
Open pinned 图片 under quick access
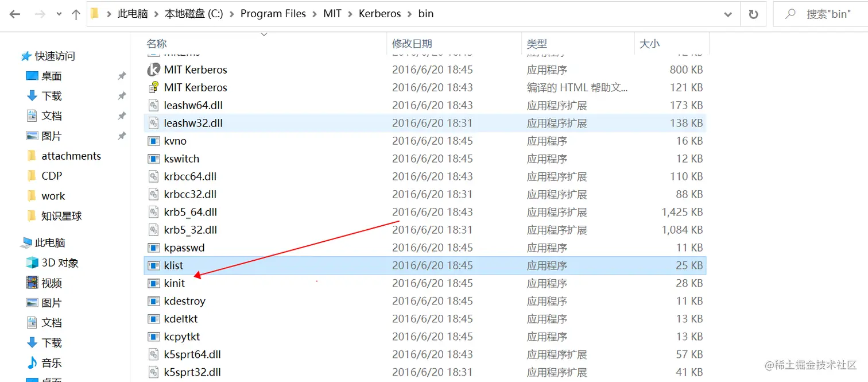click(x=52, y=136)
